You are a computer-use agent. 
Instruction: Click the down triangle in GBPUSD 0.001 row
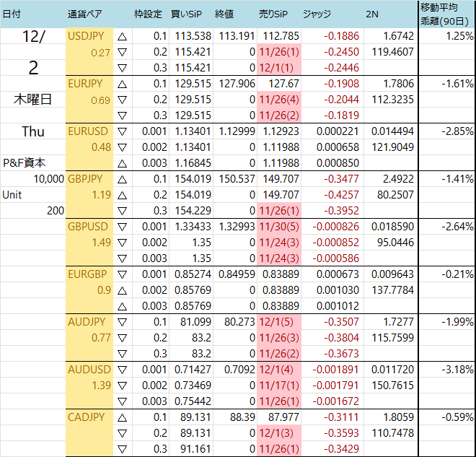[x=122, y=227]
